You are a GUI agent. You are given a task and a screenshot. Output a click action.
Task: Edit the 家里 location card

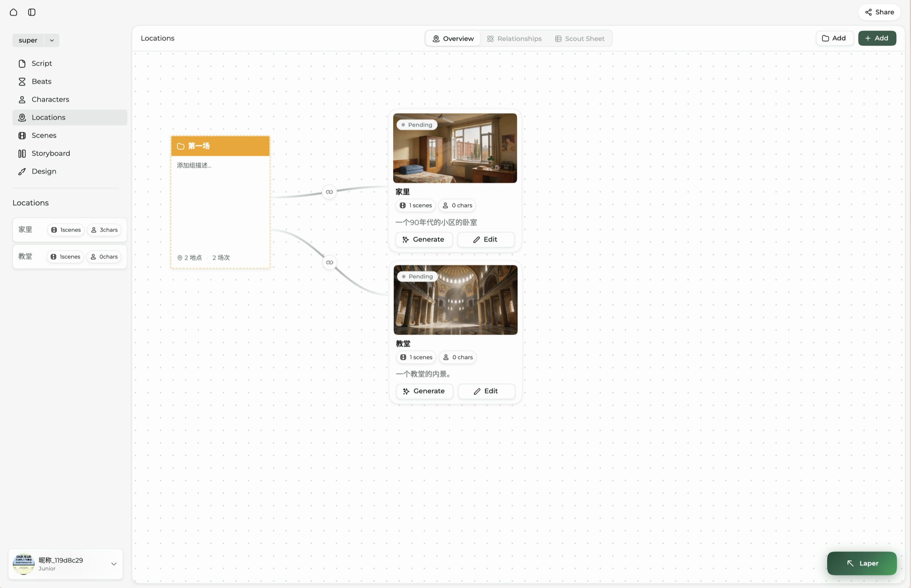486,240
